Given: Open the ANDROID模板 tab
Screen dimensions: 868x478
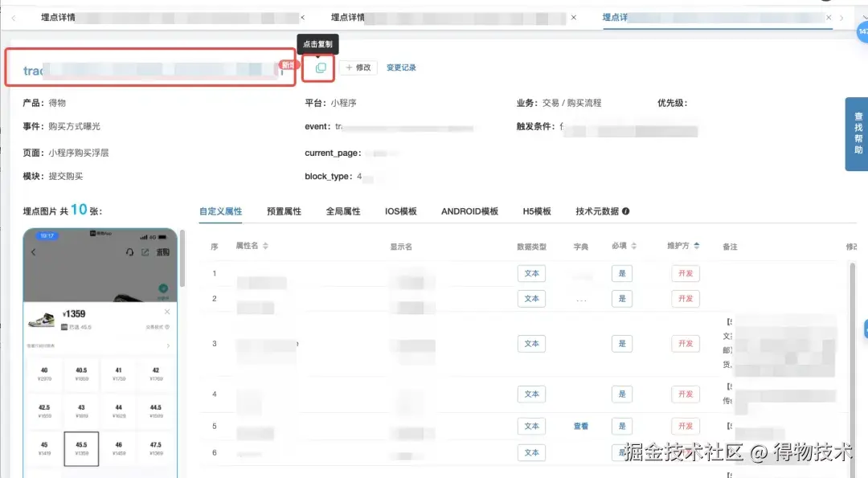Looking at the screenshot, I should (469, 211).
